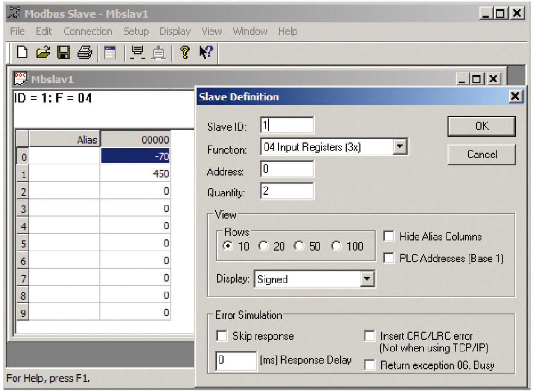
Task: Open the Connection menu
Action: pos(88,32)
